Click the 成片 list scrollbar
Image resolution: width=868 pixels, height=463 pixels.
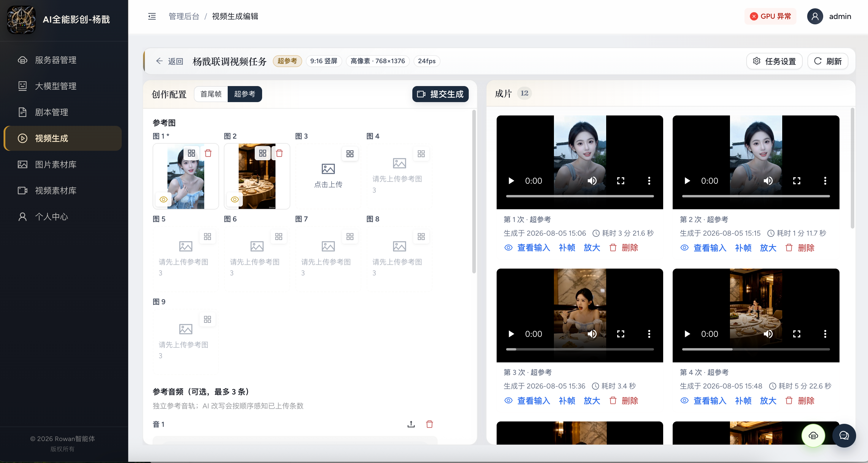tap(853, 168)
